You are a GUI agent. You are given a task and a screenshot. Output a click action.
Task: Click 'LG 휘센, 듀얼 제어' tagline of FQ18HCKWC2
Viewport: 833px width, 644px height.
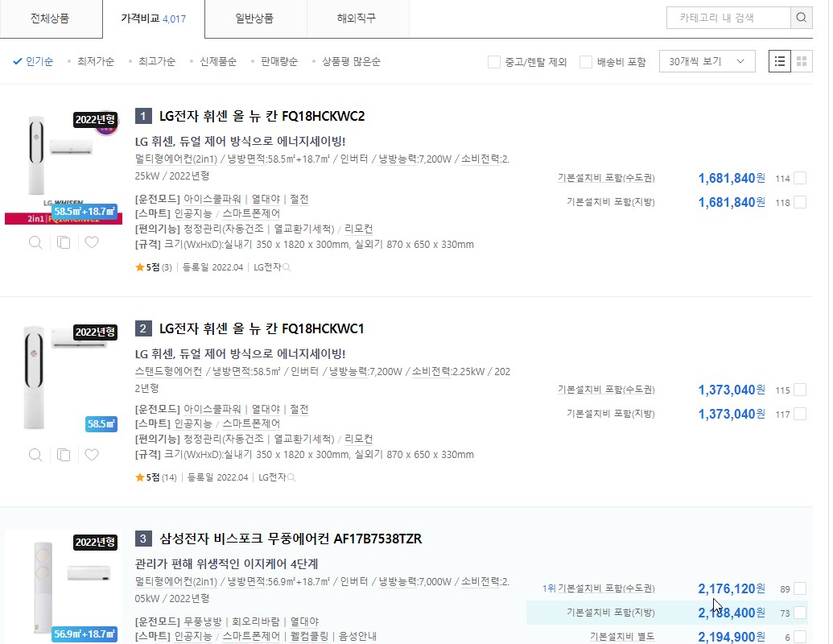240,142
